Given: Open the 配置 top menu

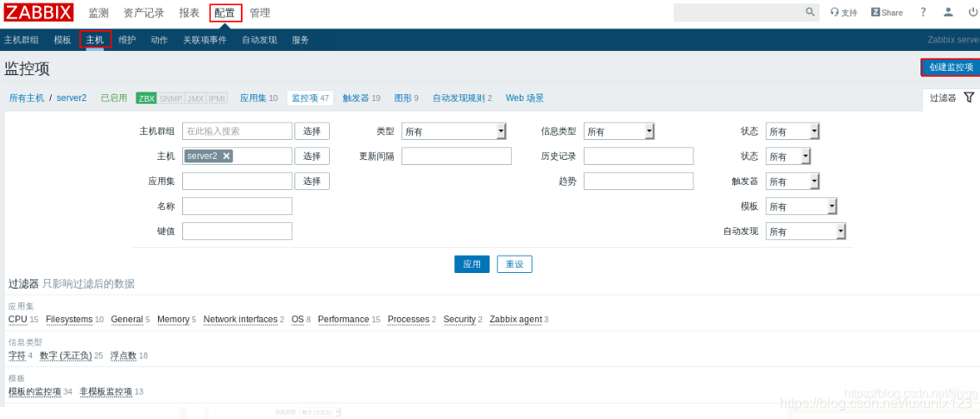Looking at the screenshot, I should point(225,12).
